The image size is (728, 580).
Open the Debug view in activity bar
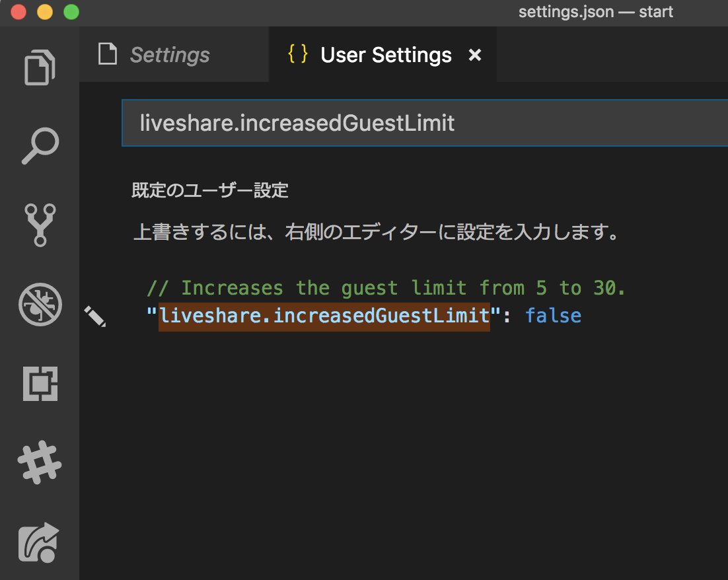point(40,304)
